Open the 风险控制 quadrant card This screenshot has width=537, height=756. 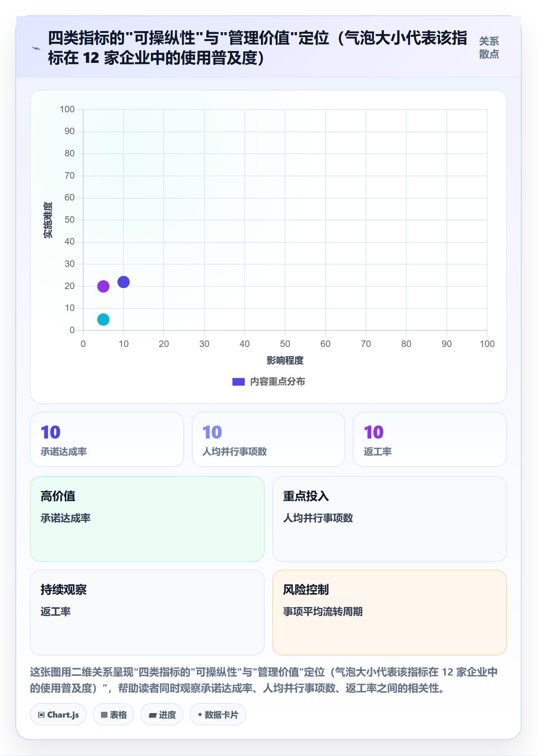point(389,613)
